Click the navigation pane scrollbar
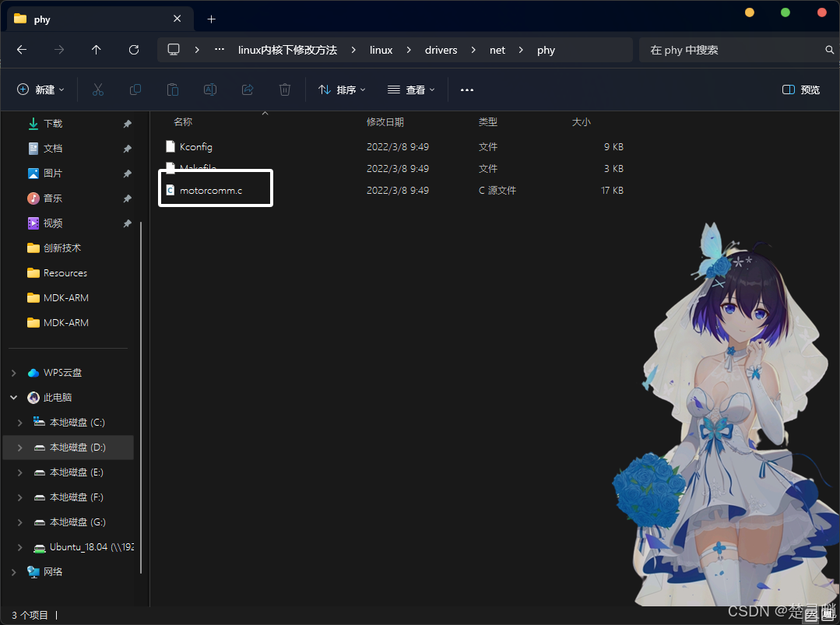 tap(141, 398)
